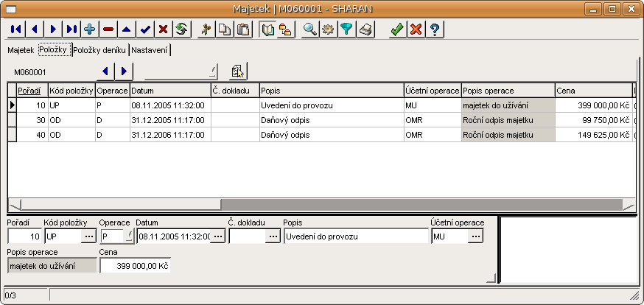Click the Cena column header

click(593, 90)
